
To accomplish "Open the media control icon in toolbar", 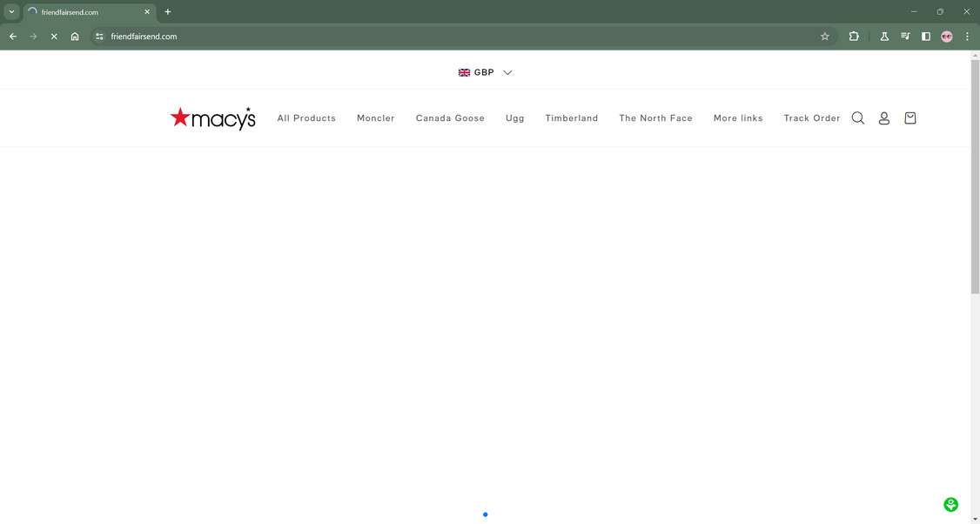I will (x=905, y=37).
